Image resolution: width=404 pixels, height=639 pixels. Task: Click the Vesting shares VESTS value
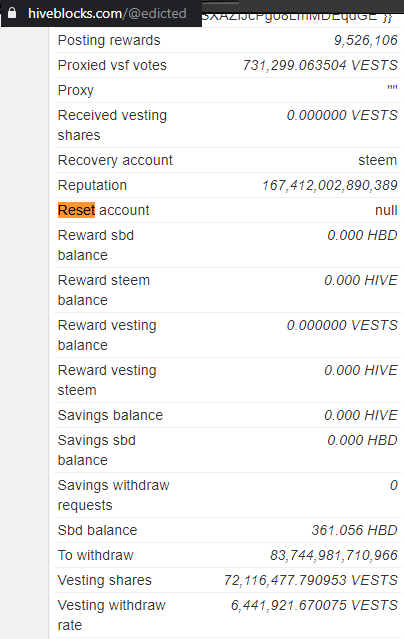311,580
